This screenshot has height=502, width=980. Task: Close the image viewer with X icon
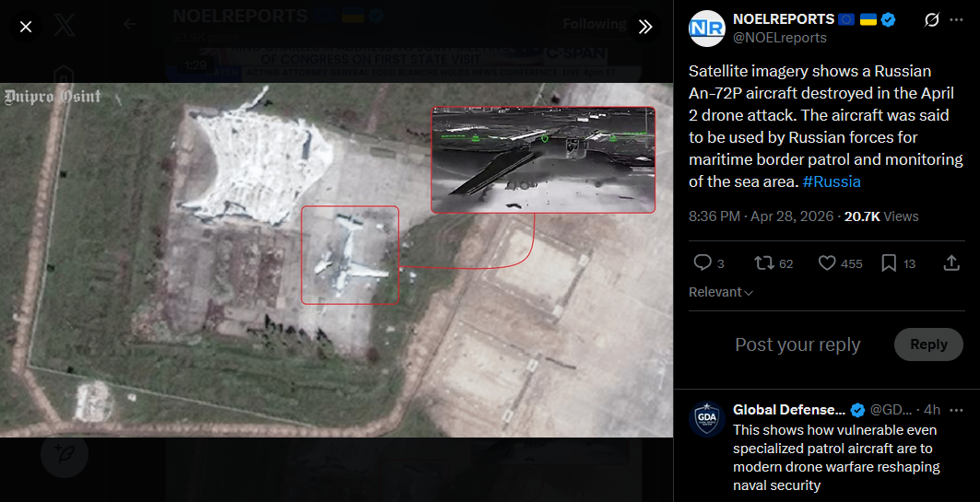(x=26, y=27)
